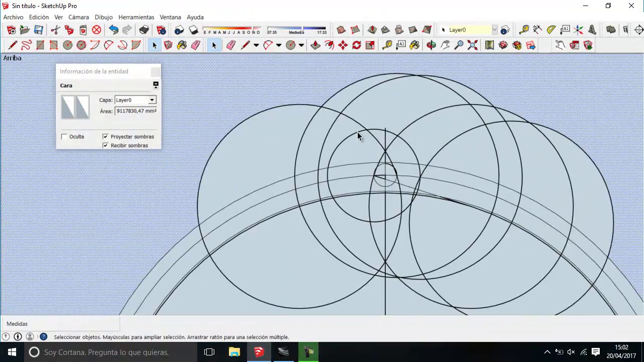The image size is (644, 362).
Task: Select the Axes tool
Action: coord(579,30)
